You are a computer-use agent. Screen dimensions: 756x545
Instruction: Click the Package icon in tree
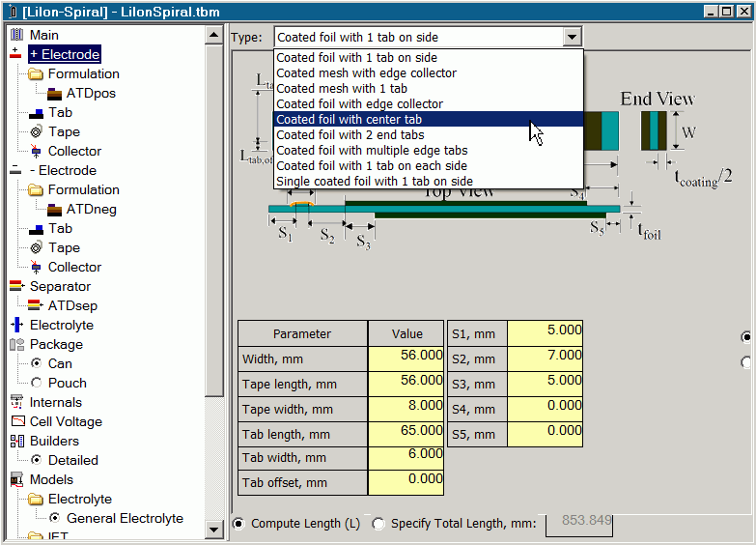click(x=16, y=344)
